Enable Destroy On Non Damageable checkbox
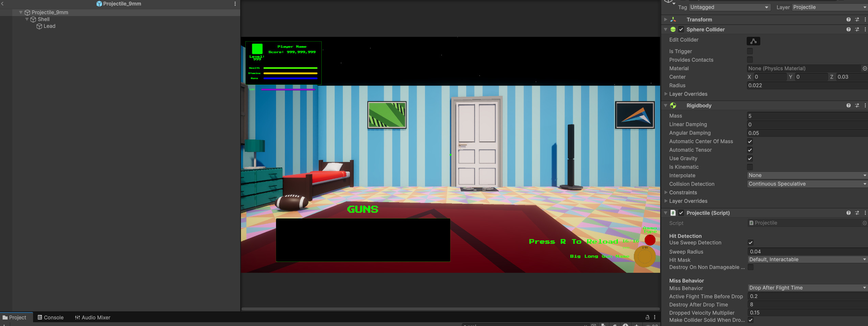Screen dimensions: 868x326 point(750,267)
